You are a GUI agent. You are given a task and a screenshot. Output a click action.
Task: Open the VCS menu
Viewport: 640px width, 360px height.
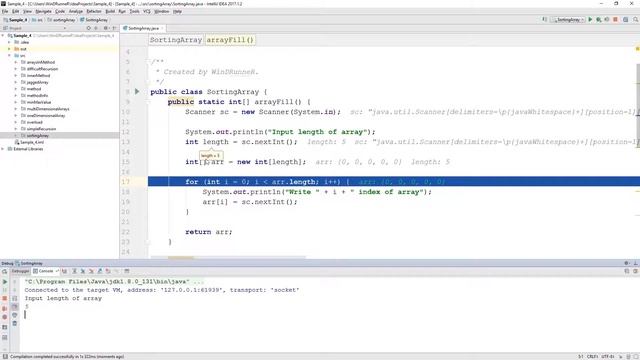pyautogui.click(x=147, y=11)
